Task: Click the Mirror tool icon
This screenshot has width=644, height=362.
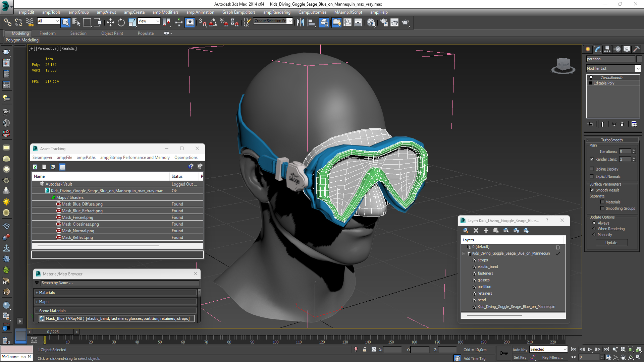Action: click(x=300, y=22)
